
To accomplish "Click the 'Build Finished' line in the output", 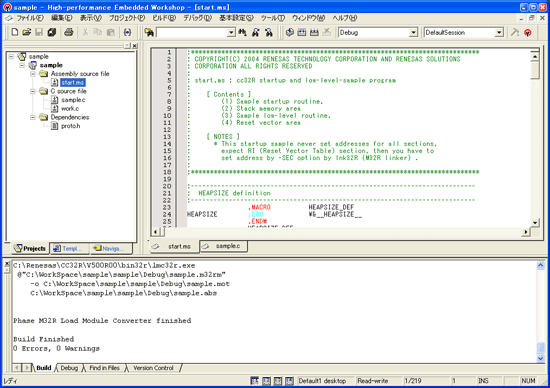I will [x=43, y=339].
